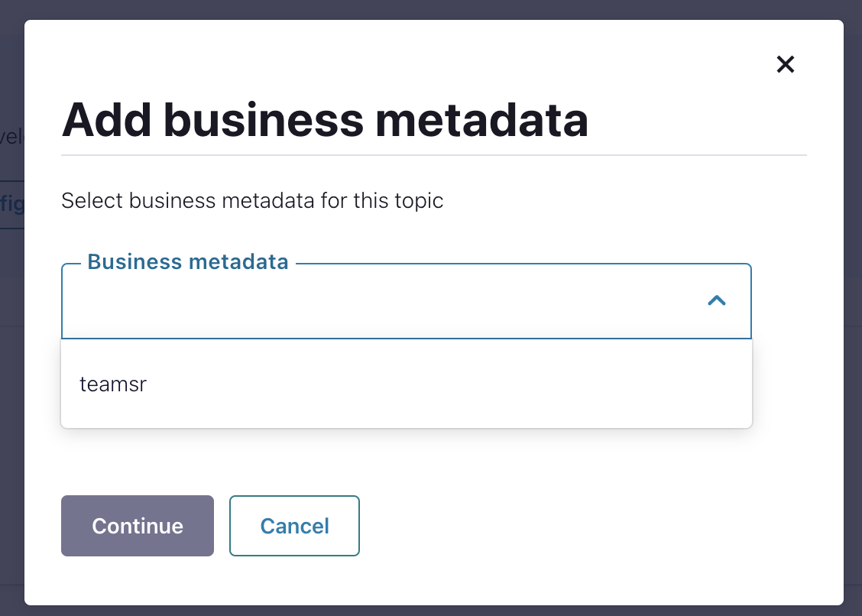Image resolution: width=862 pixels, height=616 pixels.
Task: Click blank dialog area left of close icon
Action: point(688,64)
